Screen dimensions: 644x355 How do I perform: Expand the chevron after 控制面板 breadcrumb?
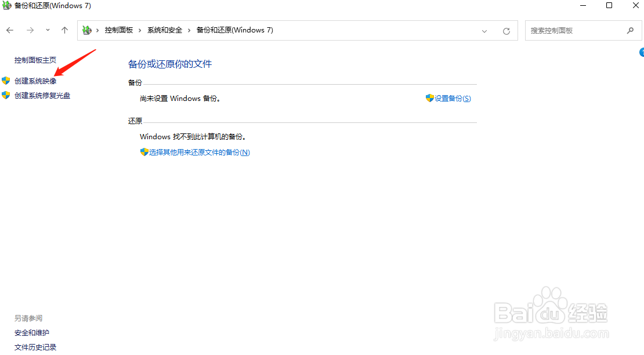(x=140, y=30)
